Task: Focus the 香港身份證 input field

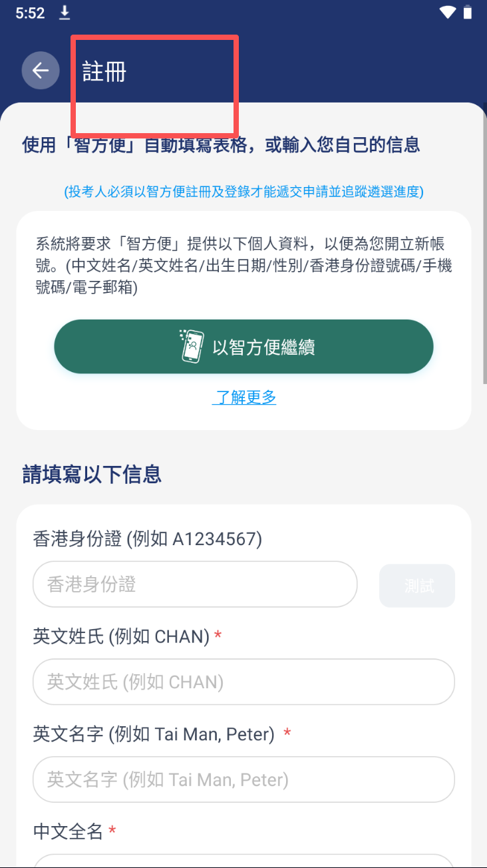Action: (x=195, y=584)
